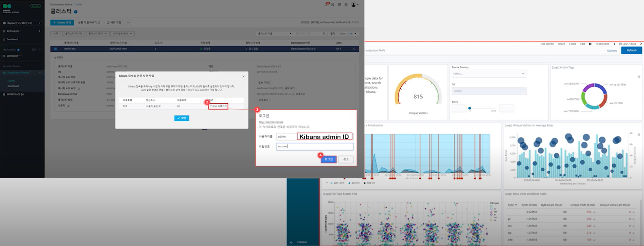Click the chat support icon in header
The image size is (644, 246).
pyautogui.click(x=332, y=4)
